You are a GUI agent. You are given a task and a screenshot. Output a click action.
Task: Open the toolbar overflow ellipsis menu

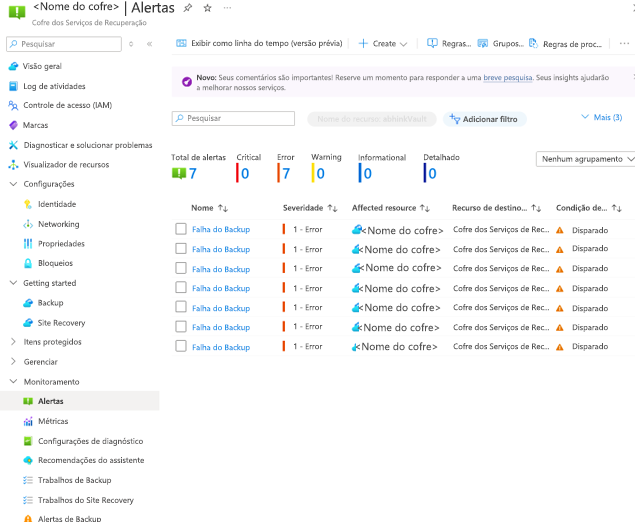tap(624, 43)
